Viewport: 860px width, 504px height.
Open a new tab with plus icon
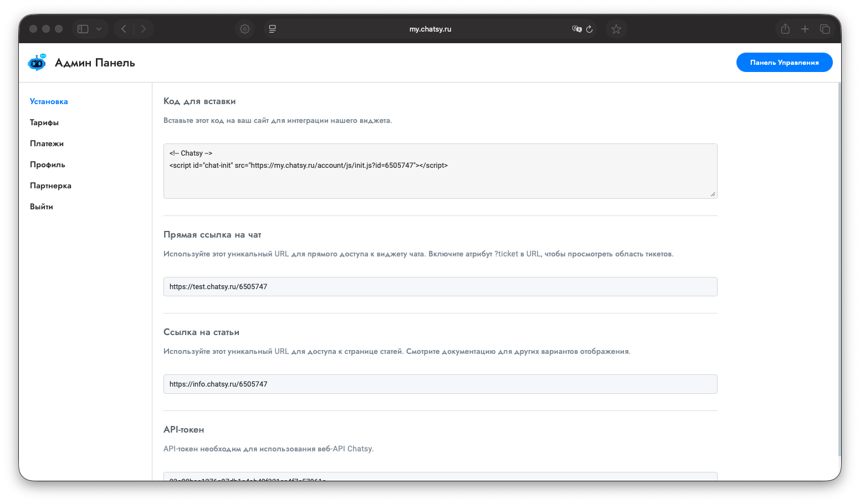point(805,29)
